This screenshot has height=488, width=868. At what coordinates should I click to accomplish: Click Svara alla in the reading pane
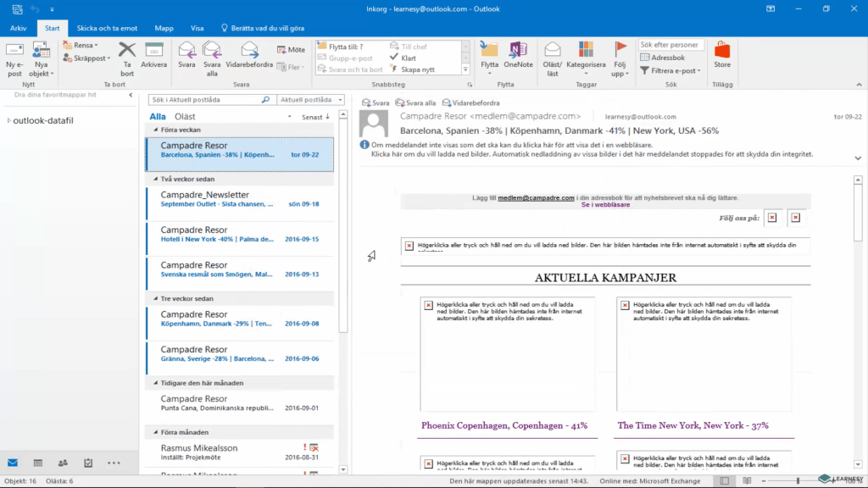(415, 103)
